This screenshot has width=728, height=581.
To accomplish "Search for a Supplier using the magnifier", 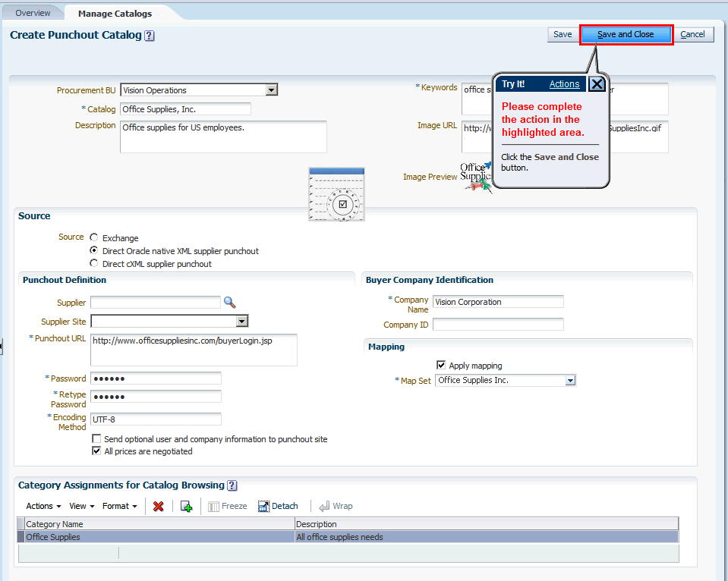I will point(230,302).
